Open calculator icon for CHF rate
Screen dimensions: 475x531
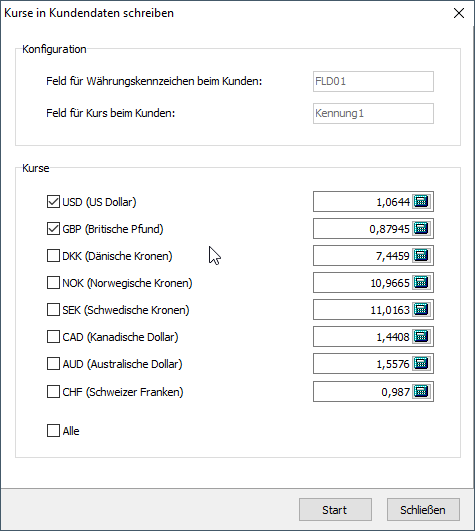click(422, 392)
